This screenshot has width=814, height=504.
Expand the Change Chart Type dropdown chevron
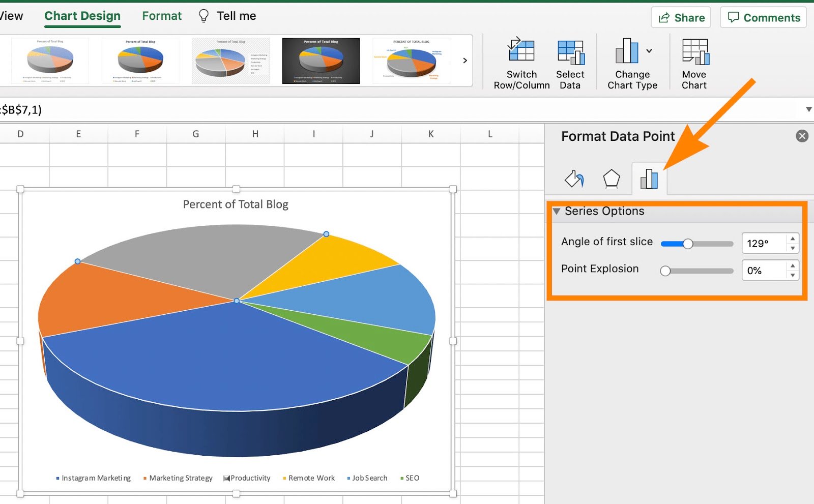coord(650,51)
